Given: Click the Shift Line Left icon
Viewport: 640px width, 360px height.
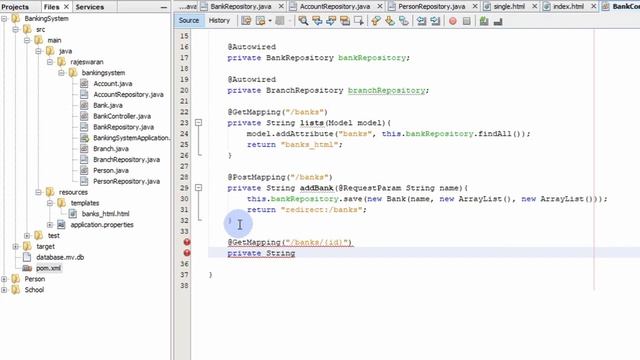Looking at the screenshot, I should pyautogui.click(x=421, y=21).
